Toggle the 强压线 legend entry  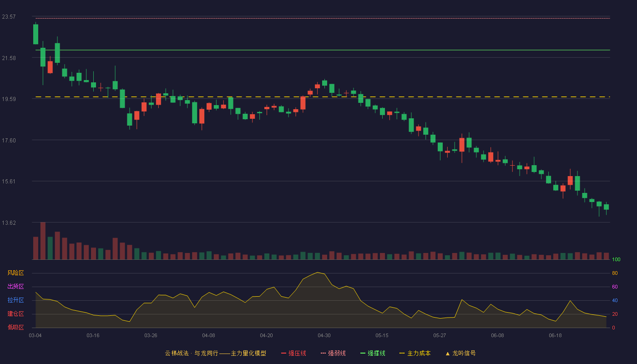coord(293,353)
